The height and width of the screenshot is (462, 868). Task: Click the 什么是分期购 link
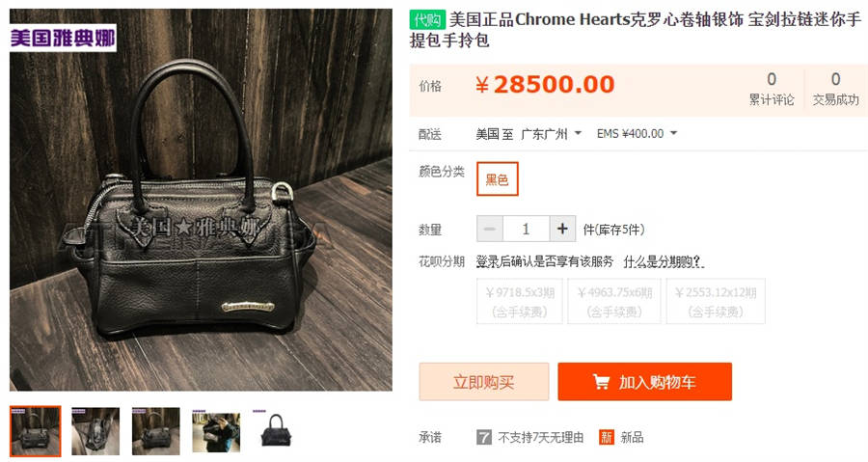(x=664, y=261)
